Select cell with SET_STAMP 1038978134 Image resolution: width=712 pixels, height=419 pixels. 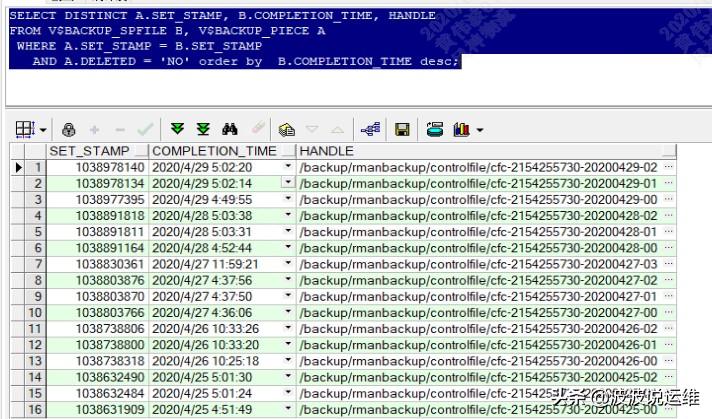(98, 183)
